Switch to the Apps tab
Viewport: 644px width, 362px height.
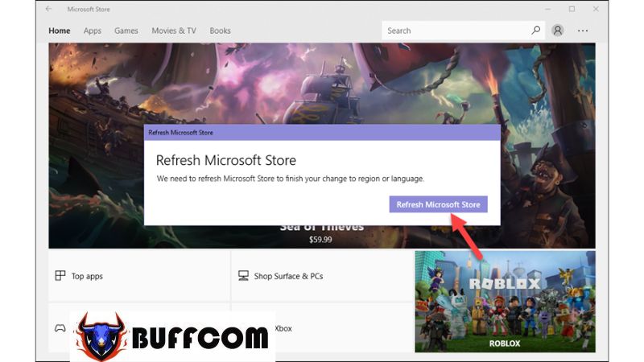tap(92, 31)
